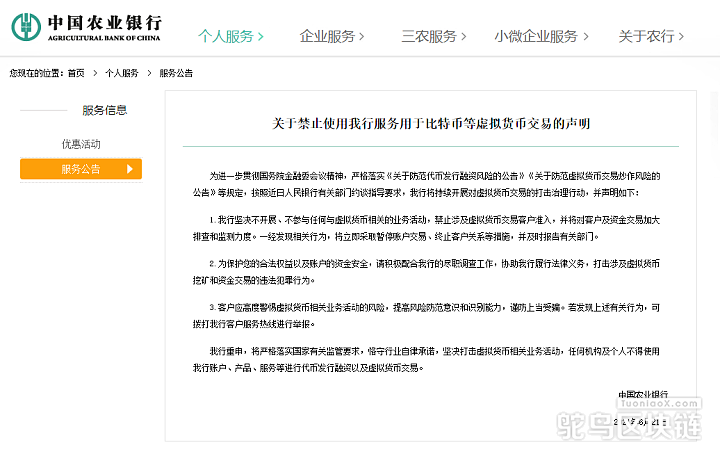Click the arrow before 服务公告 in breadcrumb
The image size is (720, 454).
pos(149,73)
